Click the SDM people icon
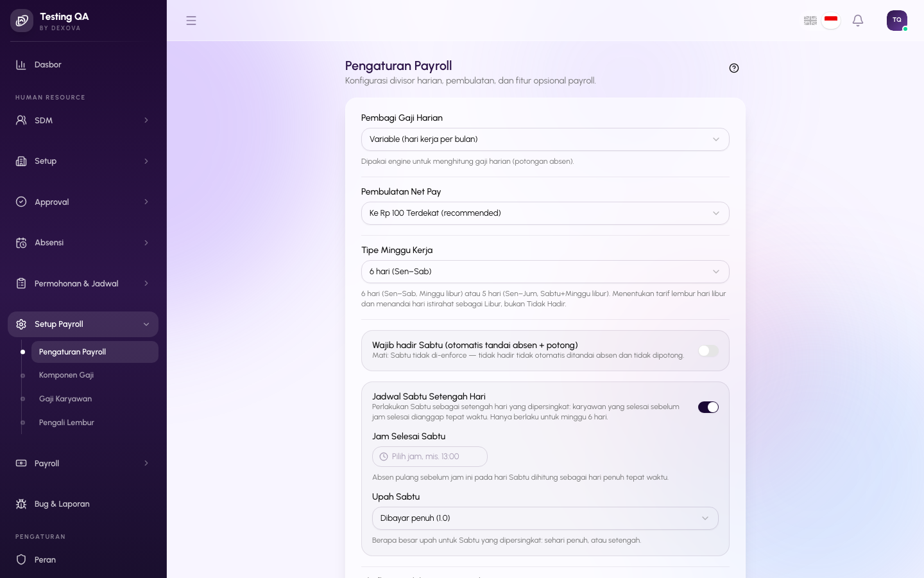This screenshot has width=924, height=578. (x=21, y=120)
